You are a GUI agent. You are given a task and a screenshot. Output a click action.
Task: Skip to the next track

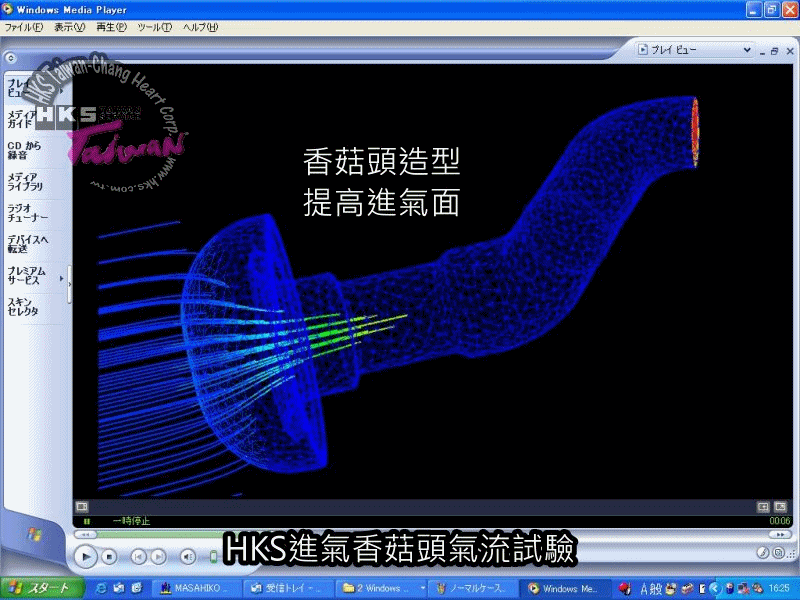[159, 557]
